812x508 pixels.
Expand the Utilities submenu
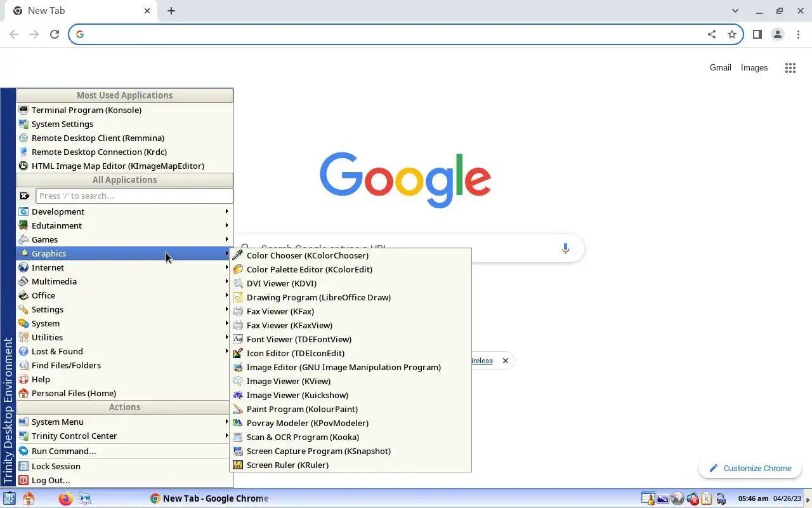click(x=124, y=337)
